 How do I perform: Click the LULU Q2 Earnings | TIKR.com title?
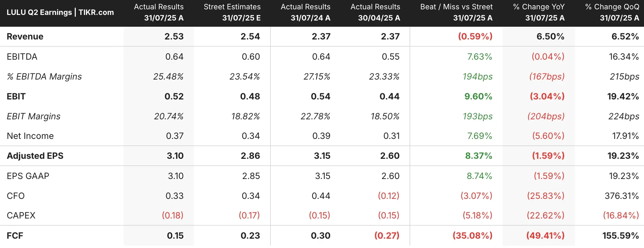click(x=60, y=12)
